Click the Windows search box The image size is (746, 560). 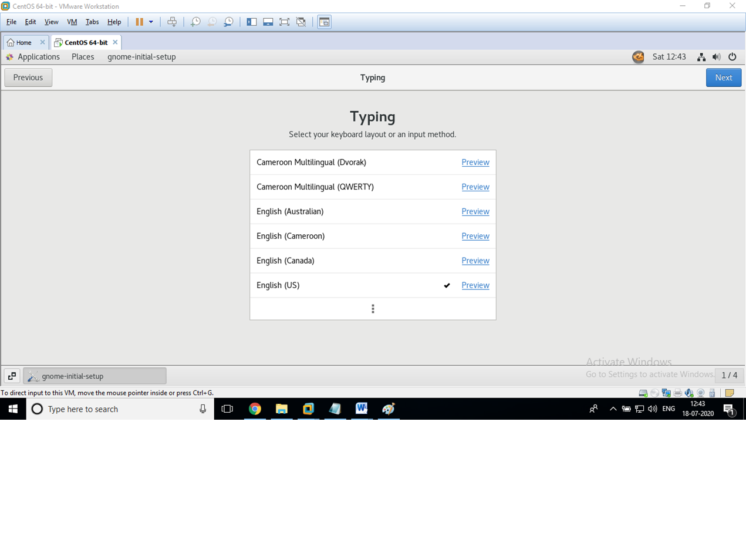tap(120, 409)
